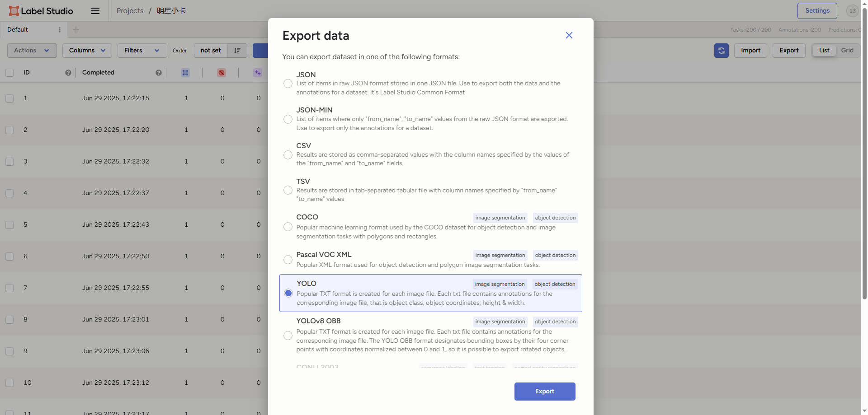Switch to Grid view

(847, 51)
